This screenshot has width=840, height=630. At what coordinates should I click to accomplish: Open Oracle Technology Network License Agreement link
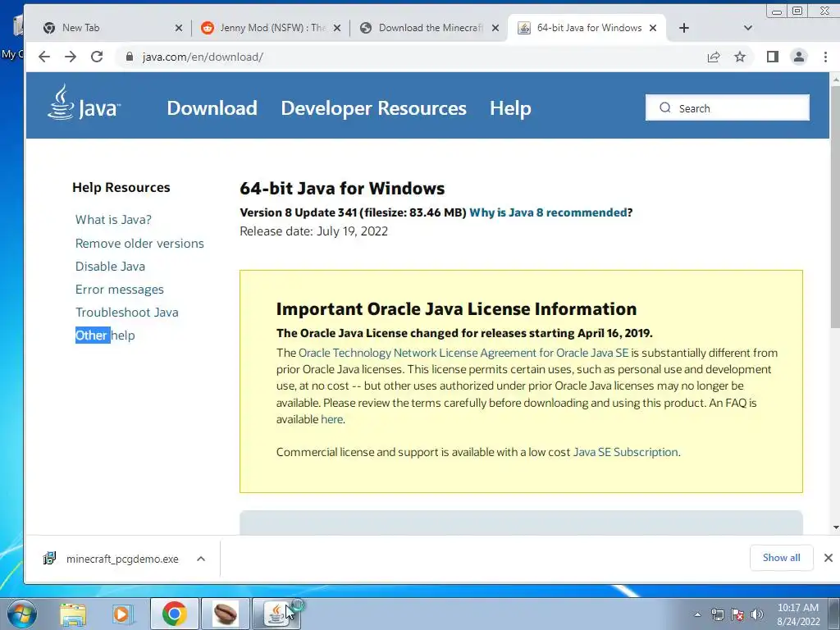tap(463, 353)
